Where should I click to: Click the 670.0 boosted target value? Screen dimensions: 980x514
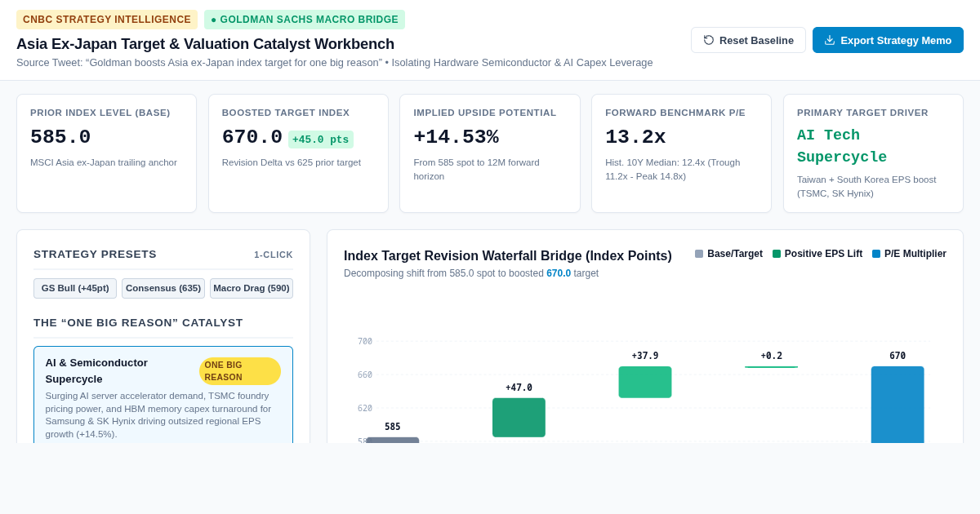coord(252,137)
